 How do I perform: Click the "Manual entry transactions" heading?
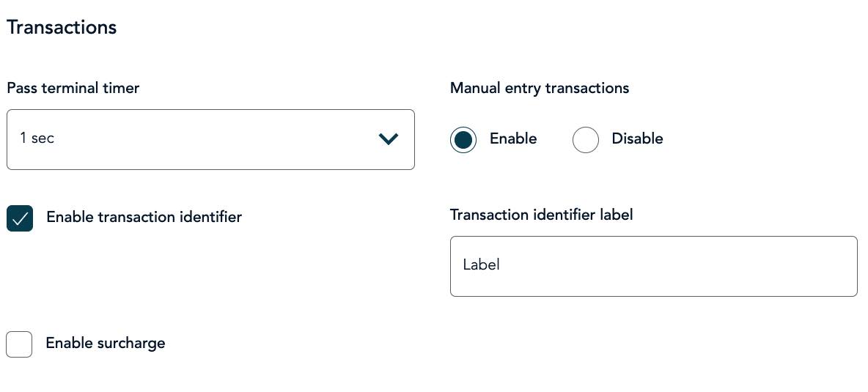pyautogui.click(x=540, y=88)
